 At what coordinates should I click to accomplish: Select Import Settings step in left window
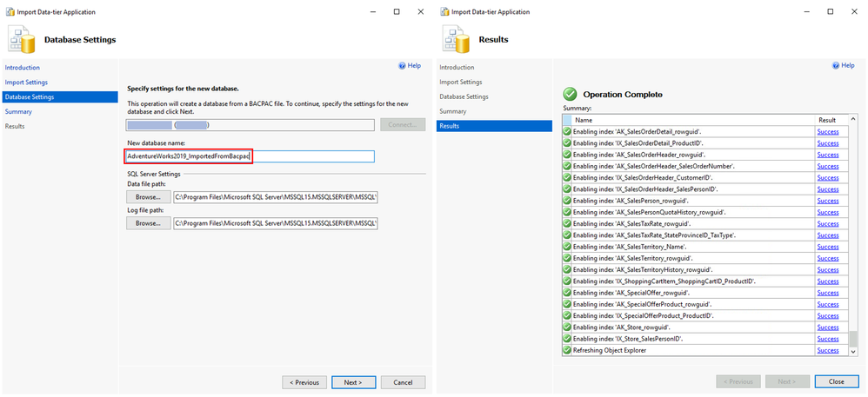24,82
